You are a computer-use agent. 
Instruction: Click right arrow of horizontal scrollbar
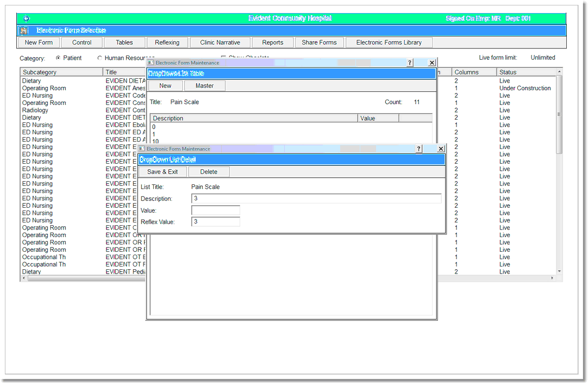[x=552, y=278]
